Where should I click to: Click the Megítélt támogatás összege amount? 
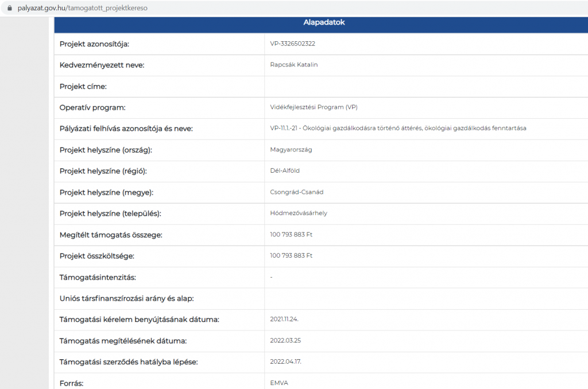coord(291,235)
